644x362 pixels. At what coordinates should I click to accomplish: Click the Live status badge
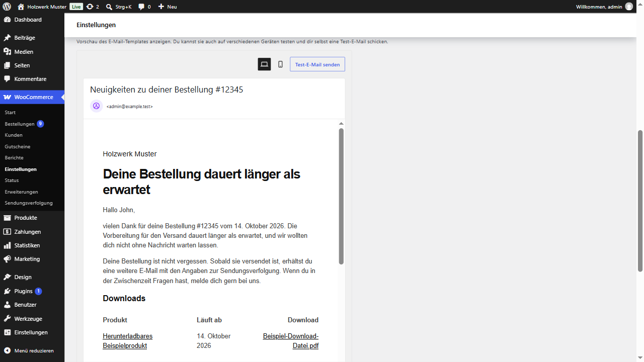76,7
